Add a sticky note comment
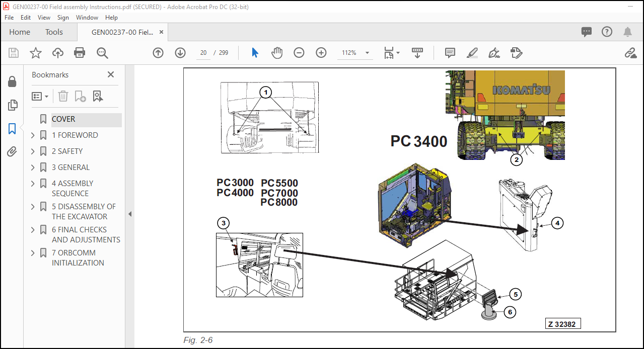This screenshot has width=644, height=349. click(x=450, y=53)
